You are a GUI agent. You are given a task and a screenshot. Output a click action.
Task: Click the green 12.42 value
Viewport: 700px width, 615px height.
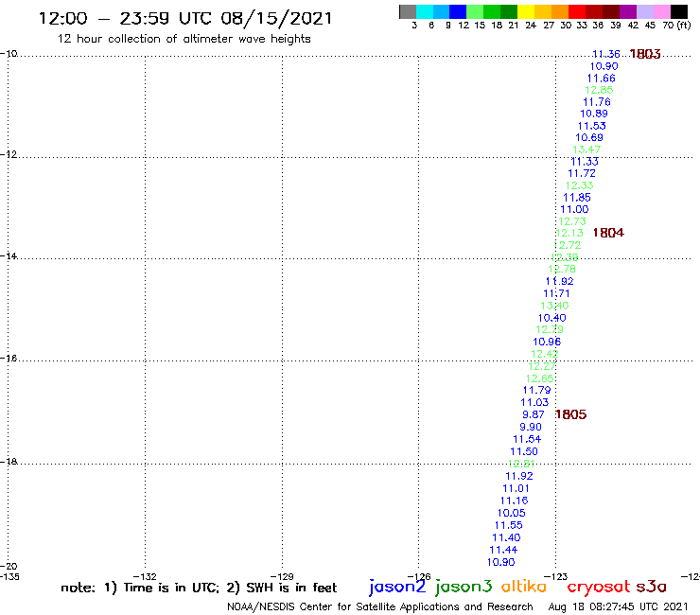(x=545, y=354)
